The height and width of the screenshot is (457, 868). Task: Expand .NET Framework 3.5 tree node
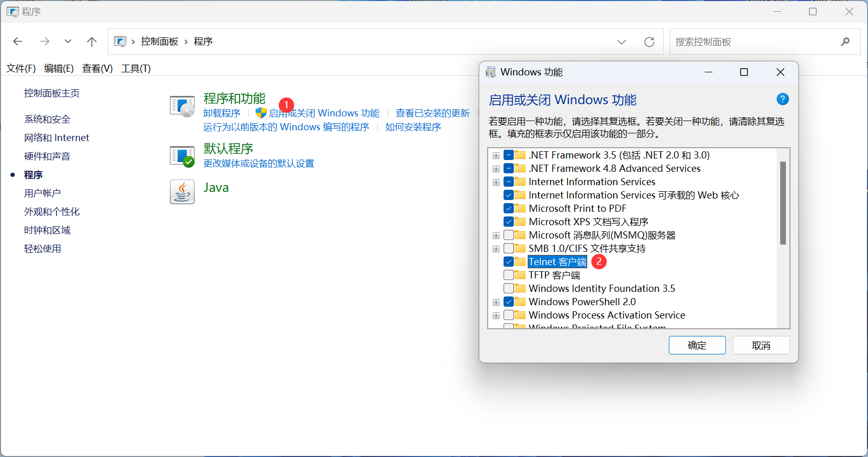tap(496, 155)
